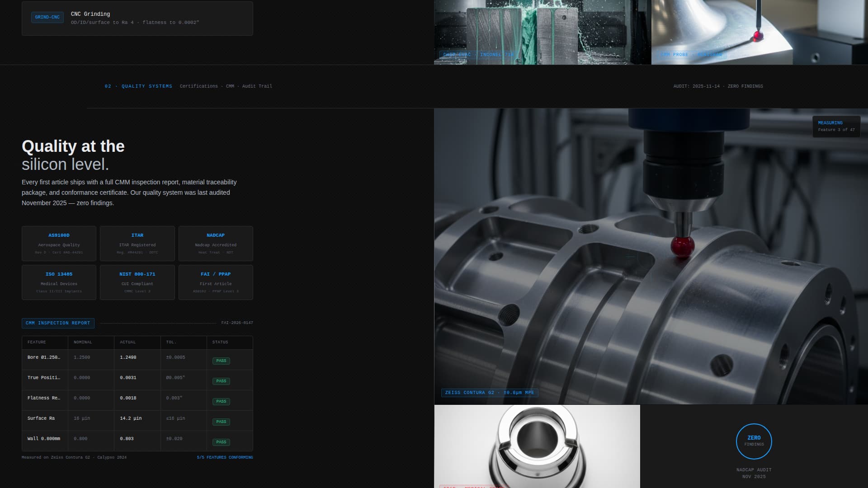The width and height of the screenshot is (868, 488).
Task: Select the NIST 800-171 CUI Compliant card
Action: point(137,282)
